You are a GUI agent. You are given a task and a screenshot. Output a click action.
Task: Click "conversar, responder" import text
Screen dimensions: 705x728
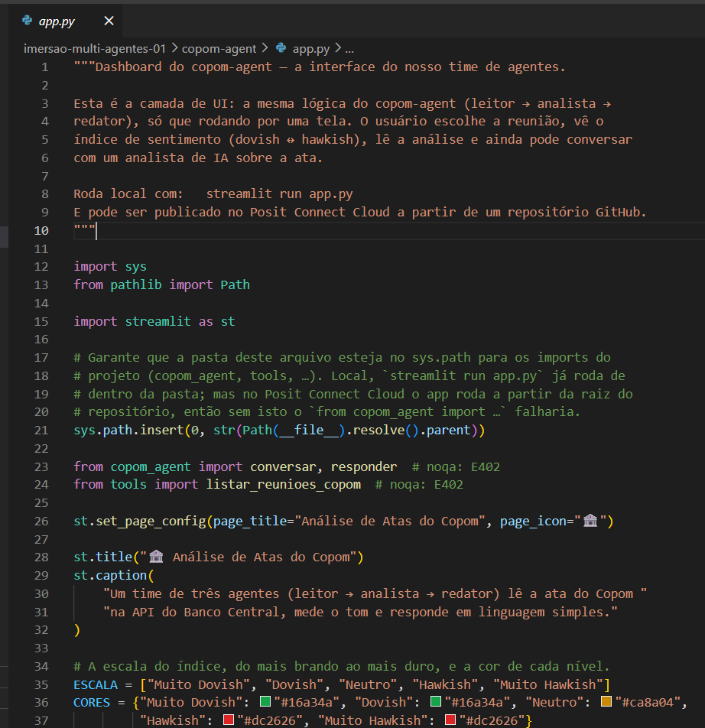(x=323, y=466)
